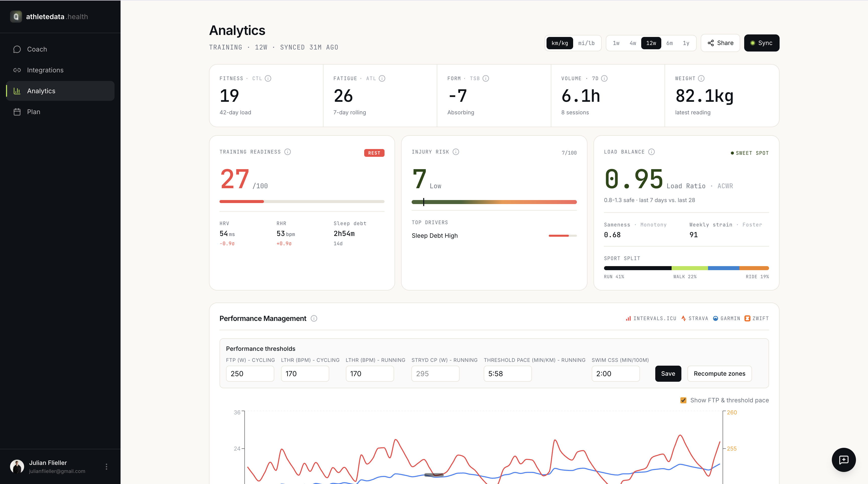868x484 pixels.
Task: Edit LTHR (BPM) Cycling field
Action: point(305,373)
